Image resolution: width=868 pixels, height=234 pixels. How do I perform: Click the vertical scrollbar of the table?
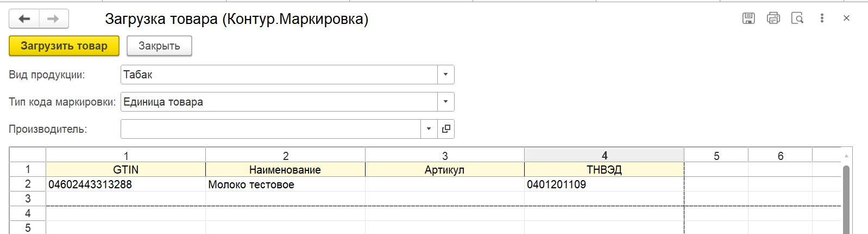click(846, 199)
